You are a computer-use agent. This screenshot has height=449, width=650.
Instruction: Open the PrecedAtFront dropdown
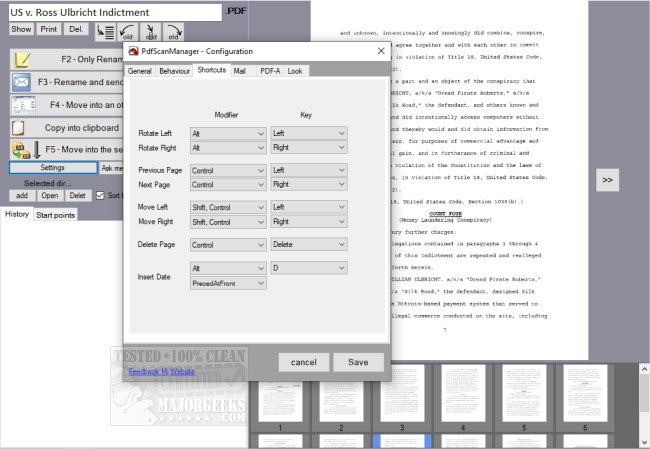[x=228, y=283]
